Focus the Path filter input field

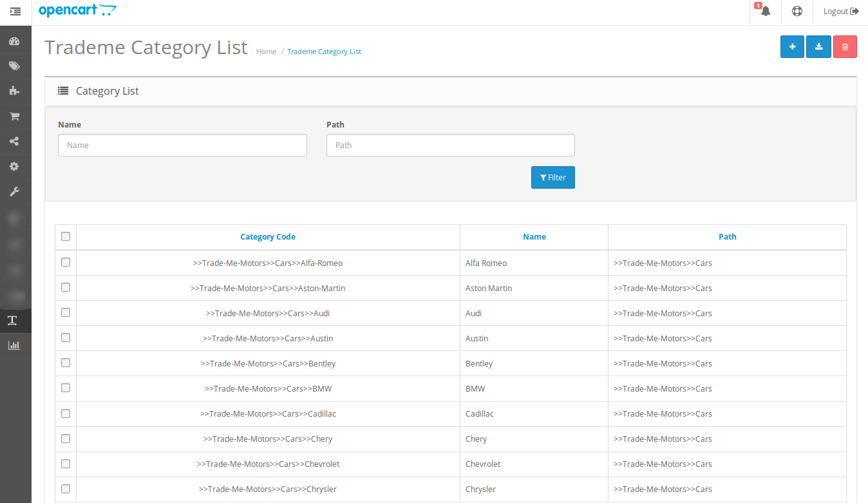pyautogui.click(x=451, y=145)
